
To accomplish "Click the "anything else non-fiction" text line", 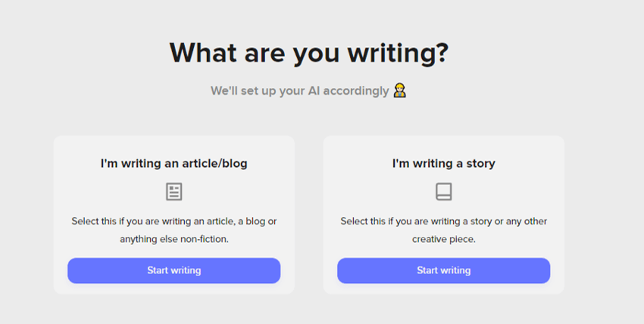I will coord(174,238).
